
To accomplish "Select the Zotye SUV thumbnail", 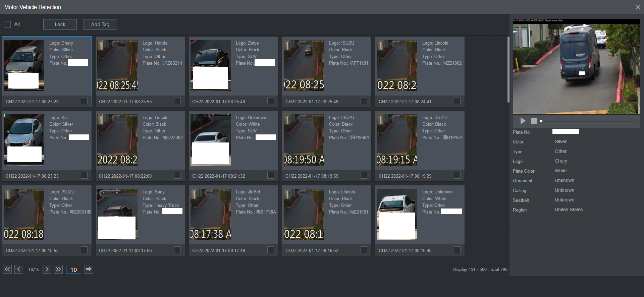I will (211, 65).
